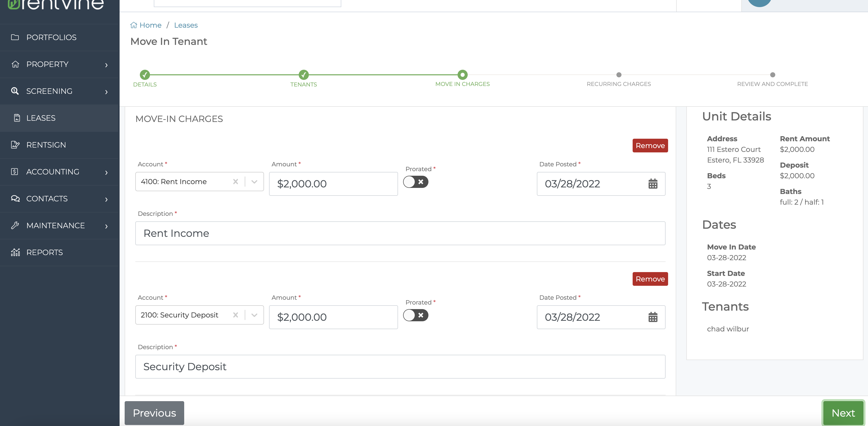
Task: Click the baths value full: 2 / half: 1
Action: (802, 202)
